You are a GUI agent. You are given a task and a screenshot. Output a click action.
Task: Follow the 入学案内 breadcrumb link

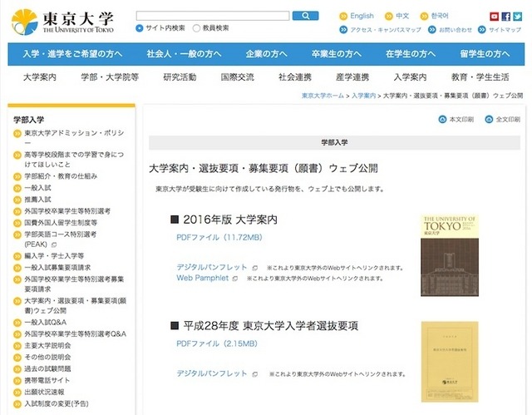click(364, 96)
